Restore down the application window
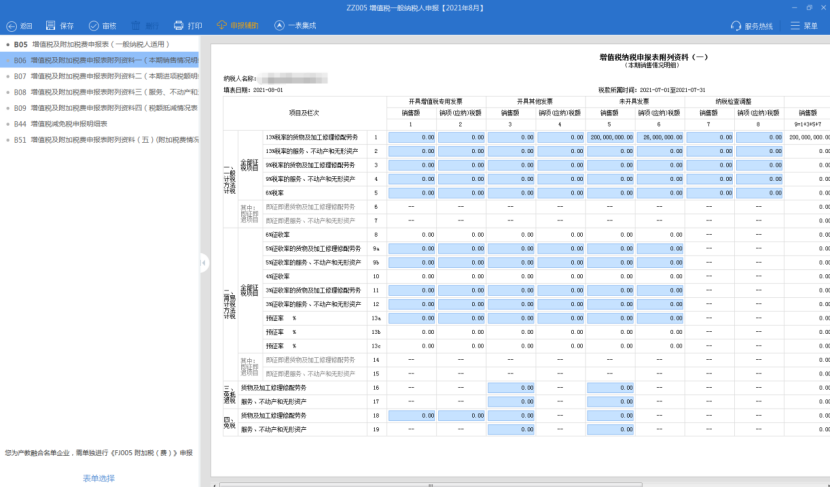 click(809, 7)
